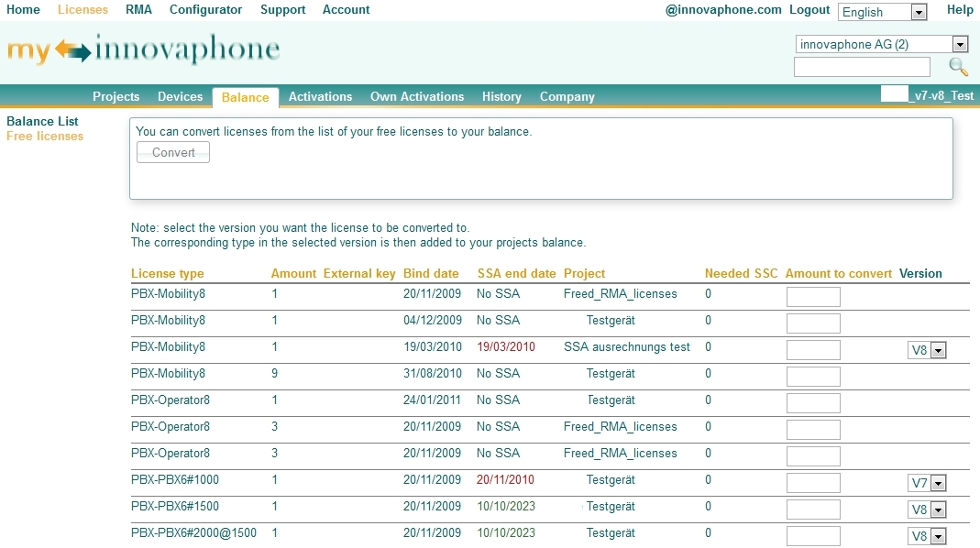Click amount to convert field for PBX-PBX6#1500

[813, 510]
